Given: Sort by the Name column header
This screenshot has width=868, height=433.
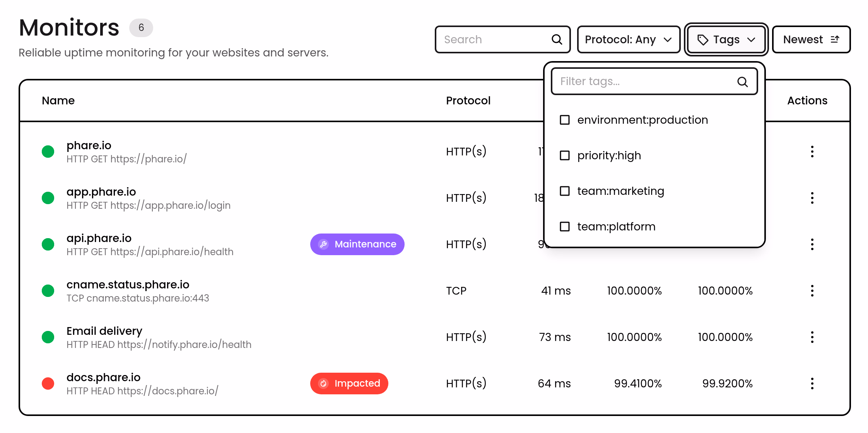Looking at the screenshot, I should pyautogui.click(x=58, y=101).
